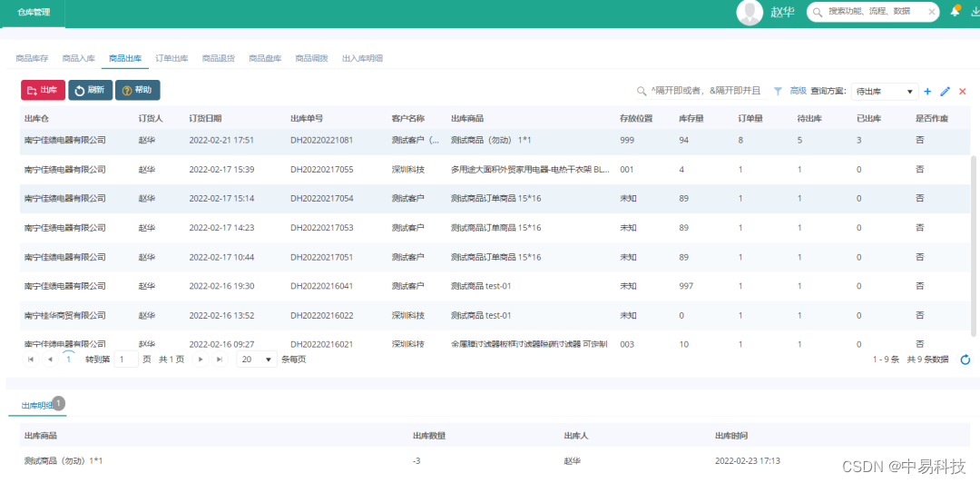Viewport: 980px width, 483px height.
Task: Go to last page of results
Action: point(220,360)
